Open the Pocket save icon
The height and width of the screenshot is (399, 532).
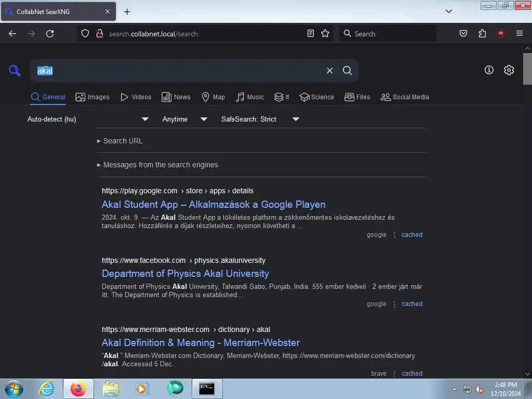463,33
